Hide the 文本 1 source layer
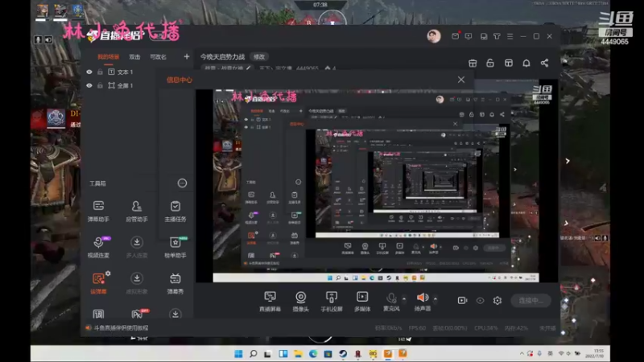 coord(89,72)
